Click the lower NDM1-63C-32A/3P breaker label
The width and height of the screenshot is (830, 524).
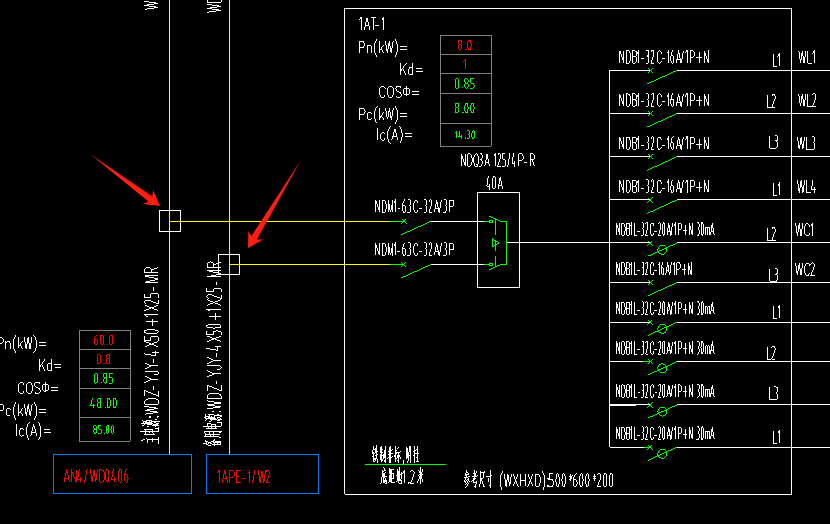tap(414, 249)
